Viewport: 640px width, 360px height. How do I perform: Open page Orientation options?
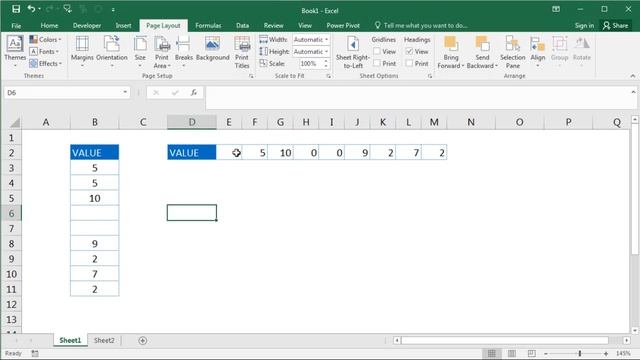click(x=111, y=51)
